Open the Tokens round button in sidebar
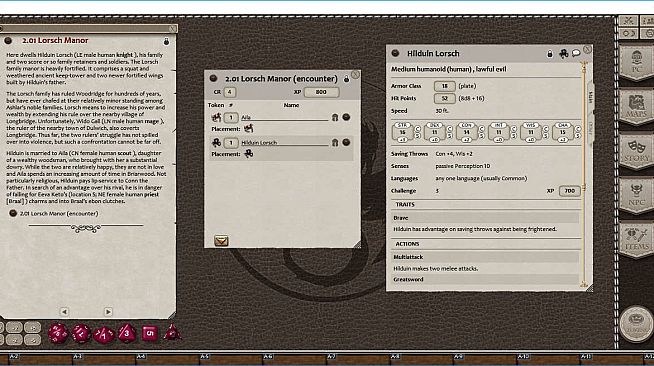This screenshot has width=654, height=366. tap(636, 324)
